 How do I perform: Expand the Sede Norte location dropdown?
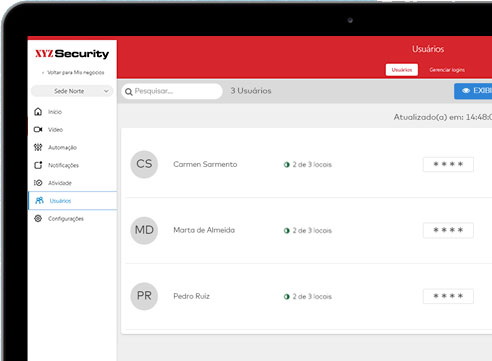coord(72,91)
